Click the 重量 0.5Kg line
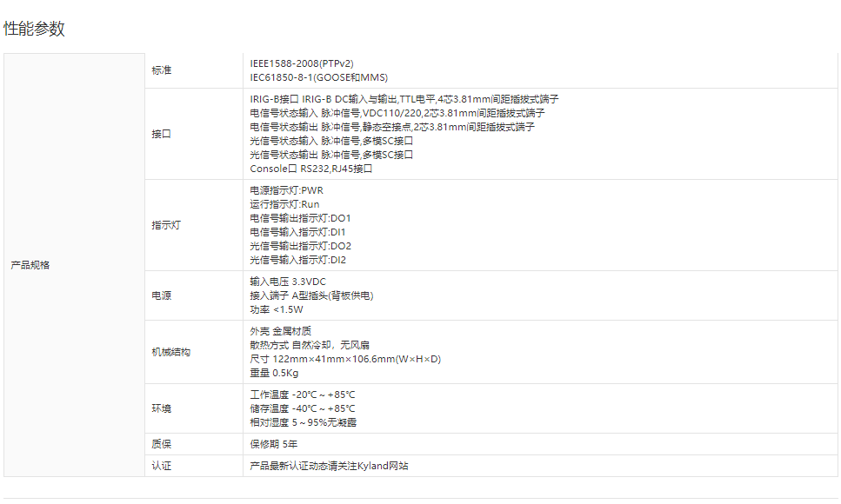Viewport: 841px width, 504px height. pos(274,373)
